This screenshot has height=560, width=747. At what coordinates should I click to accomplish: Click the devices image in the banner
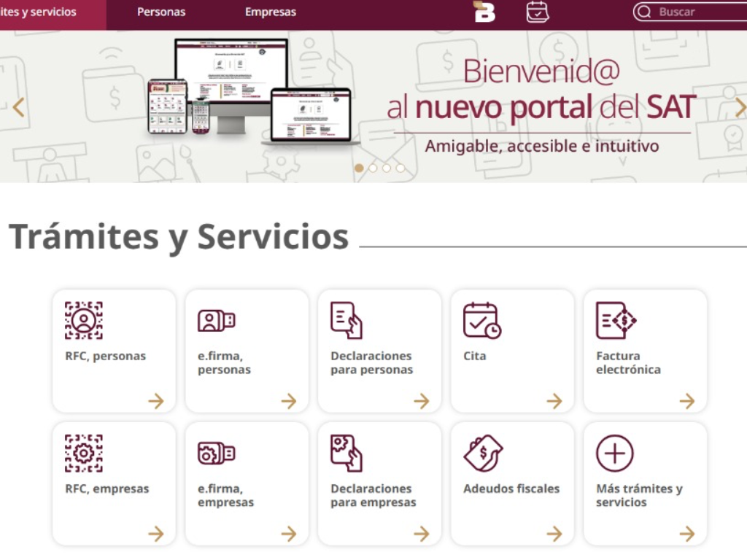(253, 92)
